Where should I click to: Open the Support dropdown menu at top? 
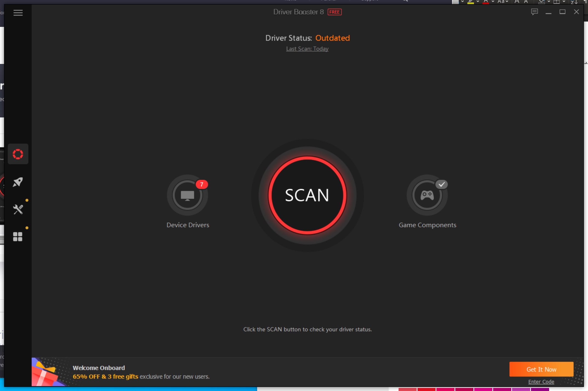click(372, 2)
